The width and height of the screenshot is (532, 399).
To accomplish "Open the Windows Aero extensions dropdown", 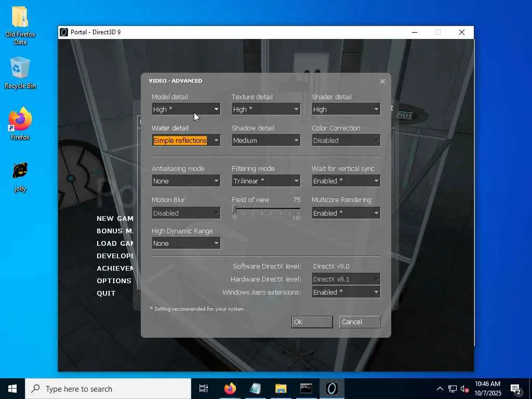I will tap(346, 292).
